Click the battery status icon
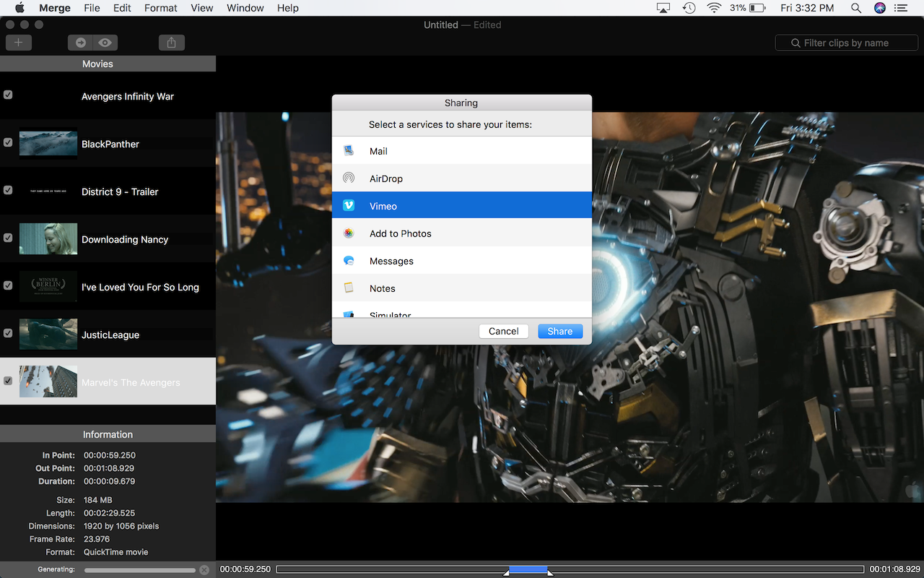Image resolution: width=924 pixels, height=578 pixels. (757, 8)
